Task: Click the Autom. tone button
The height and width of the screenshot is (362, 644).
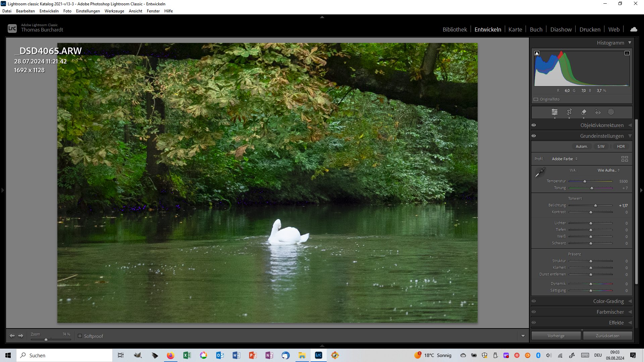Action: 581,146
